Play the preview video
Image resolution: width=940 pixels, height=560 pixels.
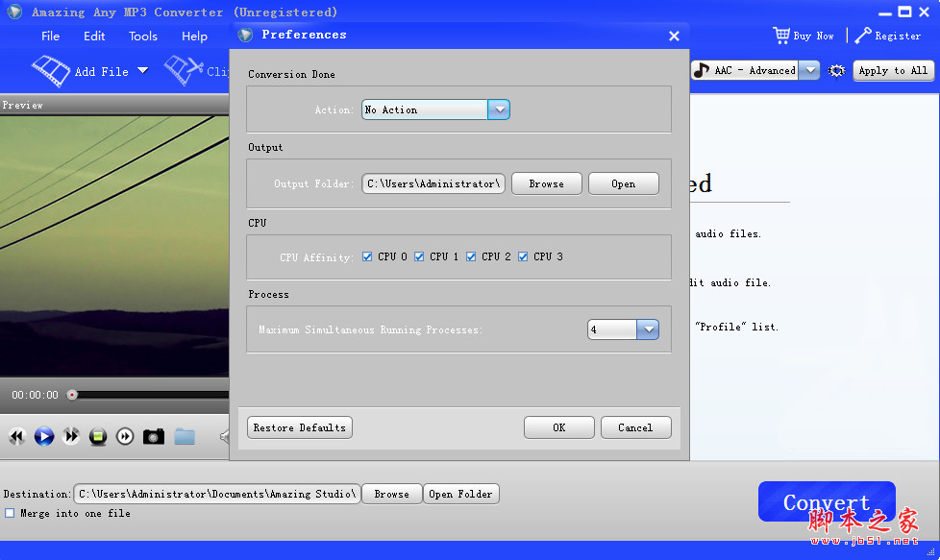pyautogui.click(x=44, y=437)
